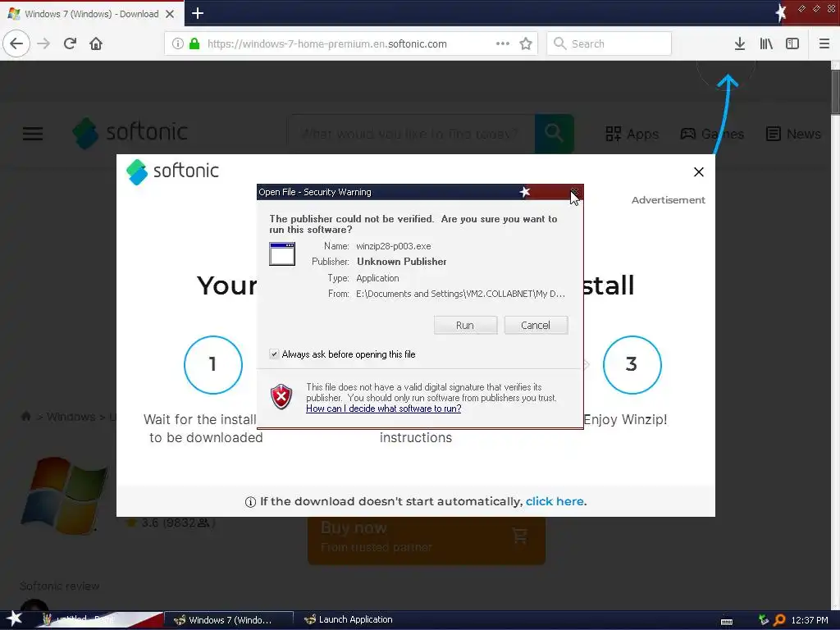Image resolution: width=840 pixels, height=630 pixels.
Task: Select the Windows 7 Download tab
Action: pos(92,13)
